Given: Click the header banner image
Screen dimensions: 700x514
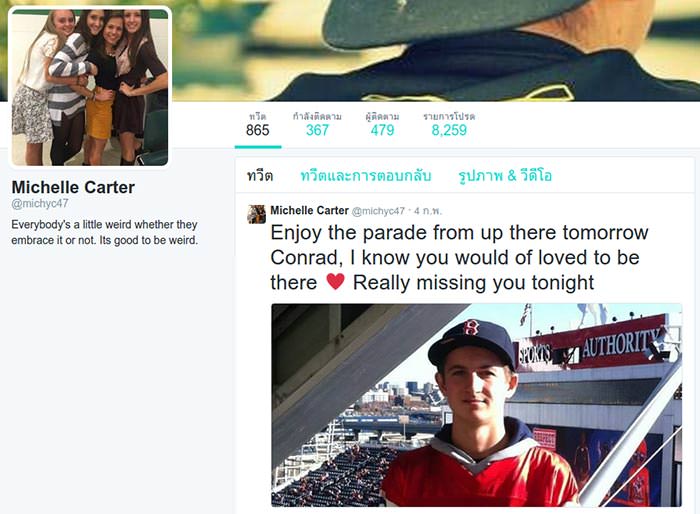Looking at the screenshot, I should (435, 50).
